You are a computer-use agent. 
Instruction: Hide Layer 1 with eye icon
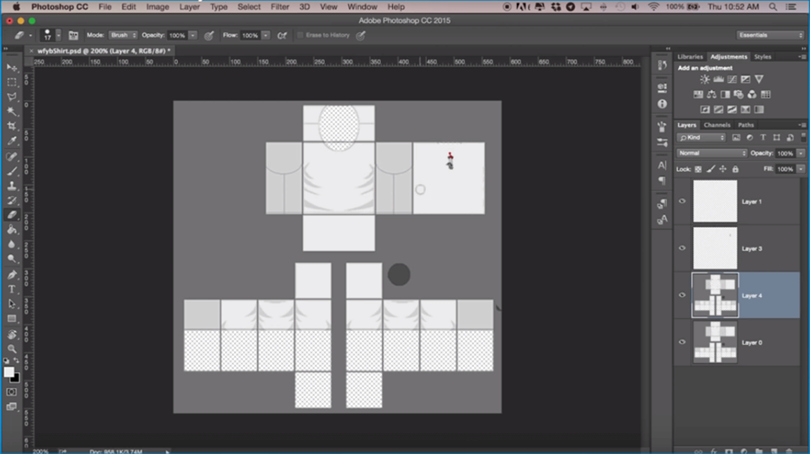click(x=682, y=201)
